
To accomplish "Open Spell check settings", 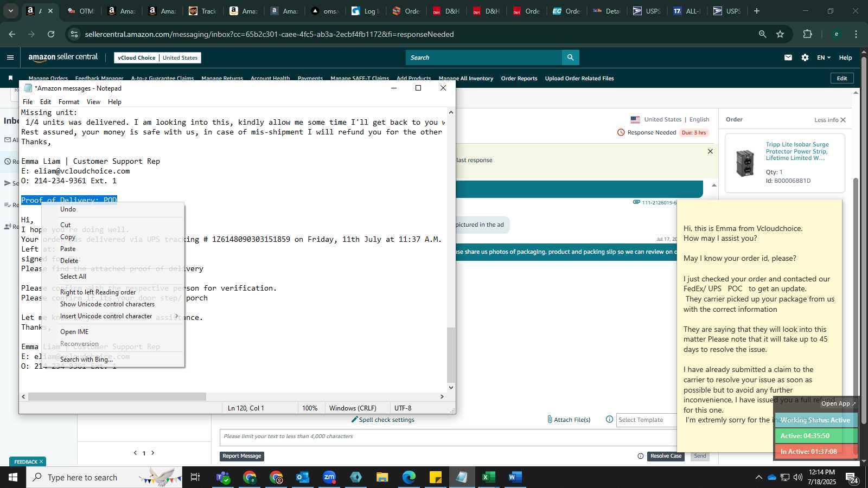I will (383, 420).
